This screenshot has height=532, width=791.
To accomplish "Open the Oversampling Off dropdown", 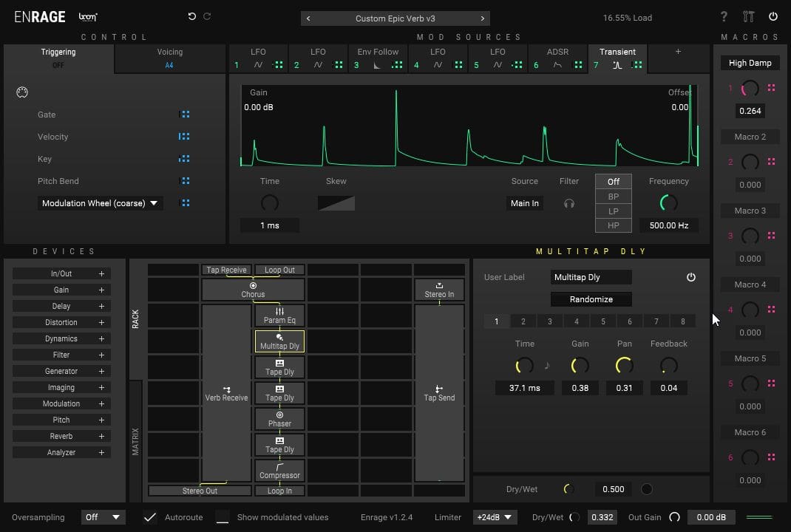I will pos(103,517).
